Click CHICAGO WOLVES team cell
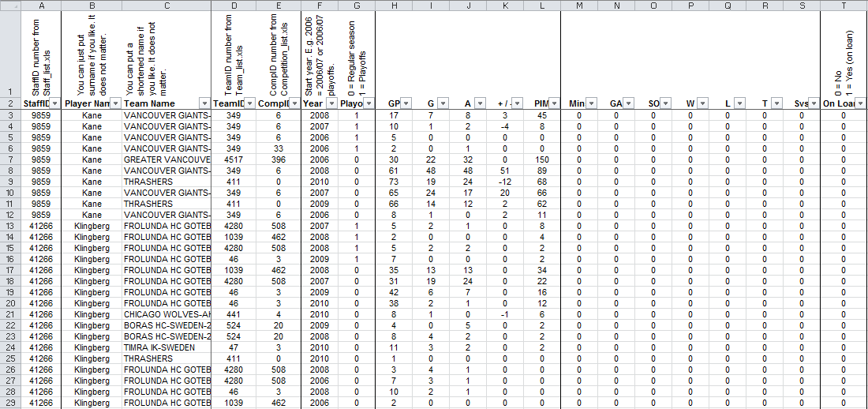The height and width of the screenshot is (409, 868). click(x=166, y=314)
